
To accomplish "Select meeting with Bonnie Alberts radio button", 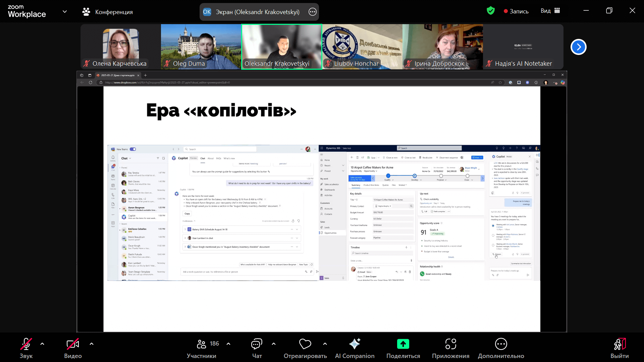I will (x=493, y=245).
